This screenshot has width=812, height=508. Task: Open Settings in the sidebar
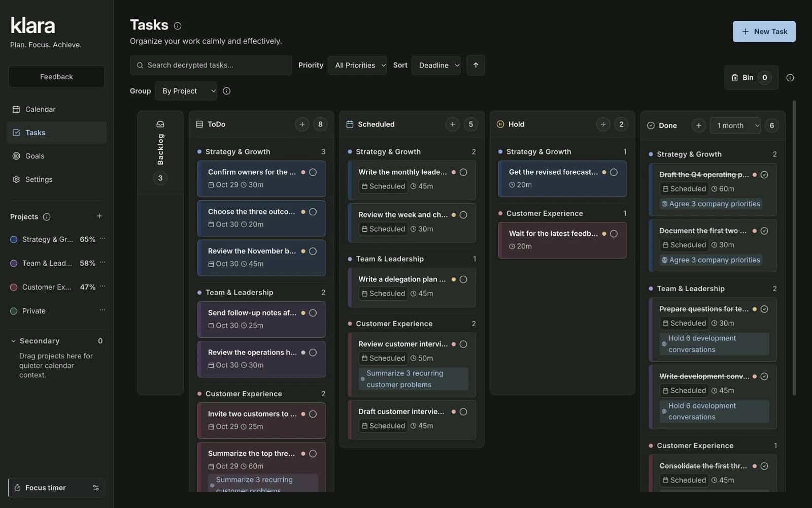(56, 179)
